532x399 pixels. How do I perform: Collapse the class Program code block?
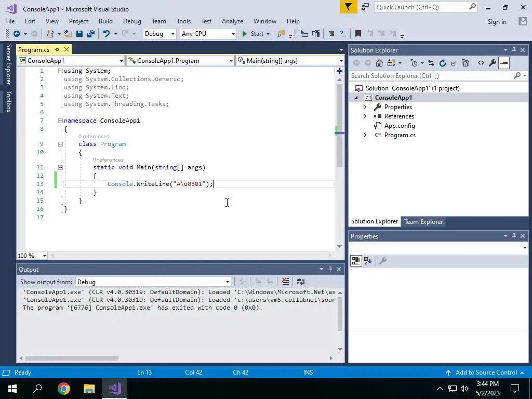coord(60,144)
